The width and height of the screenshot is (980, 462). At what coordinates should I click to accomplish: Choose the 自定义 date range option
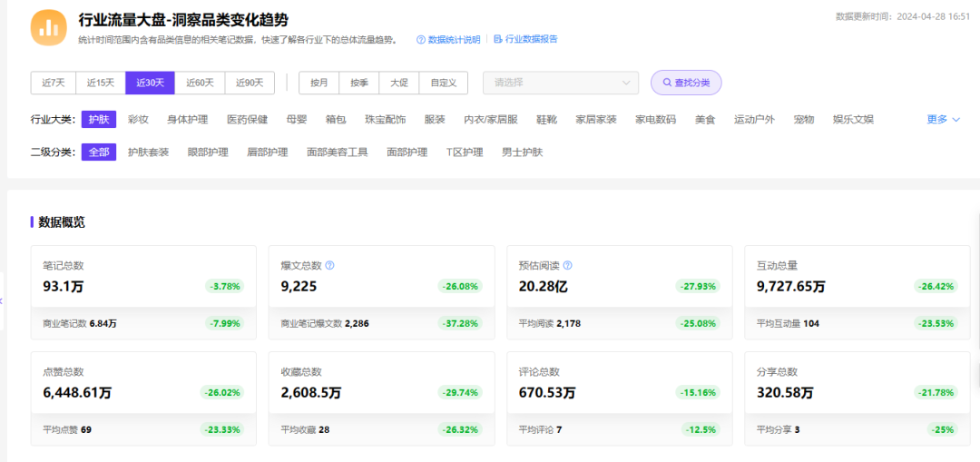tap(444, 83)
